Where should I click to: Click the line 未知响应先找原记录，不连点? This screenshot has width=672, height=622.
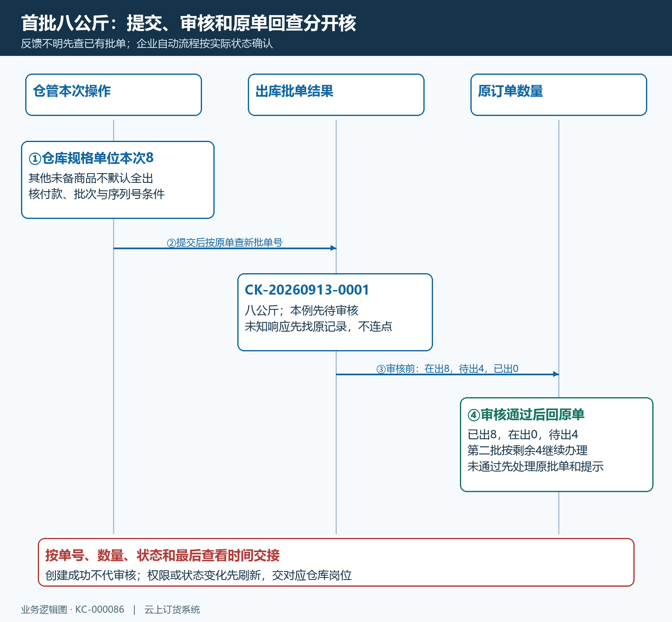[318, 327]
